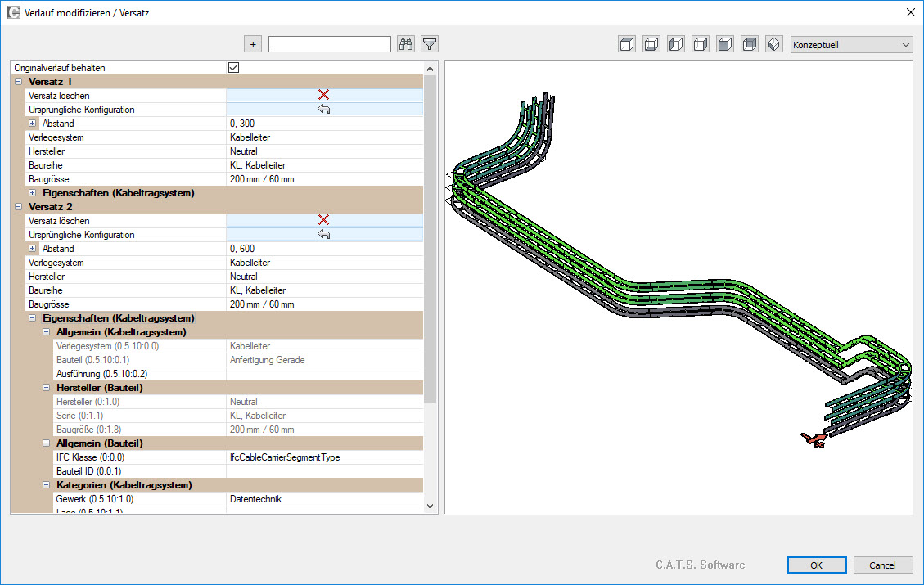Click the funnel filter icon
The image size is (924, 585).
(430, 44)
